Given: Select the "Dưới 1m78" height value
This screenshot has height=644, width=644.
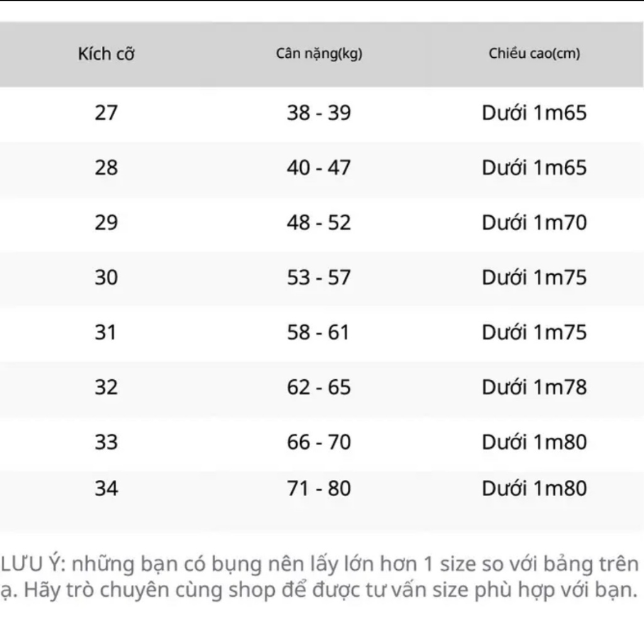Looking at the screenshot, I should coord(534,387).
